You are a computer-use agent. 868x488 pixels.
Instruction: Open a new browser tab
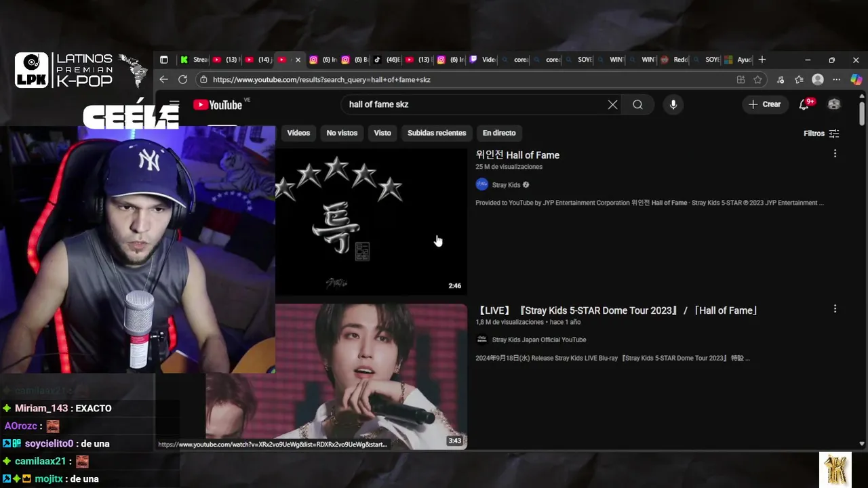pyautogui.click(x=762, y=60)
